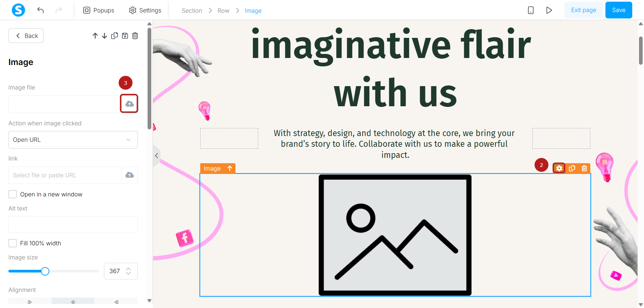Click the Save button
Viewport: 644px width, 308px height.
pos(619,10)
